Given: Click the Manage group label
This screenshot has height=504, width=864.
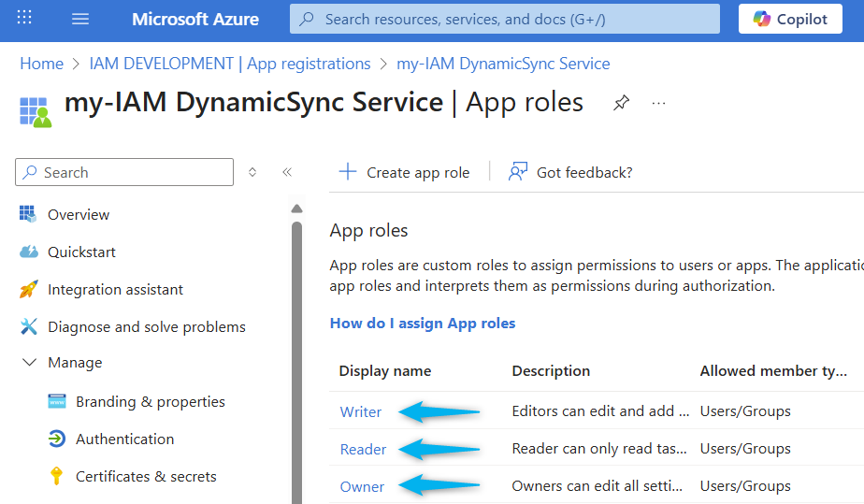Looking at the screenshot, I should click(75, 363).
